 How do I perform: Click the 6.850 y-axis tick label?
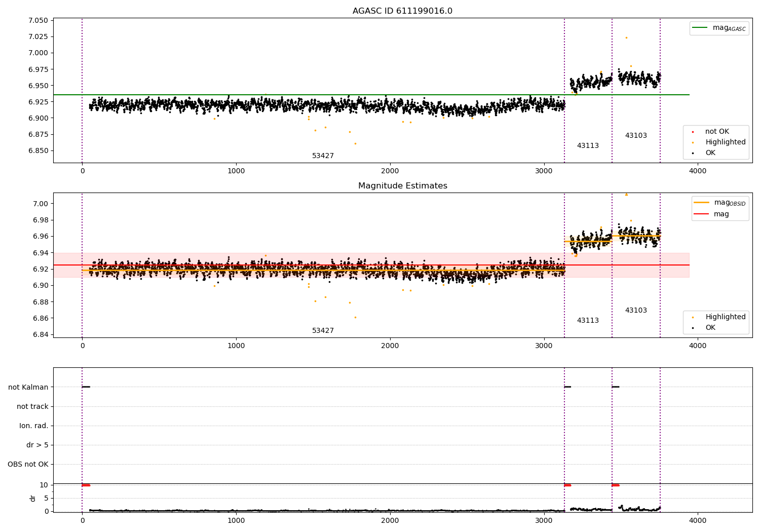click(x=39, y=151)
